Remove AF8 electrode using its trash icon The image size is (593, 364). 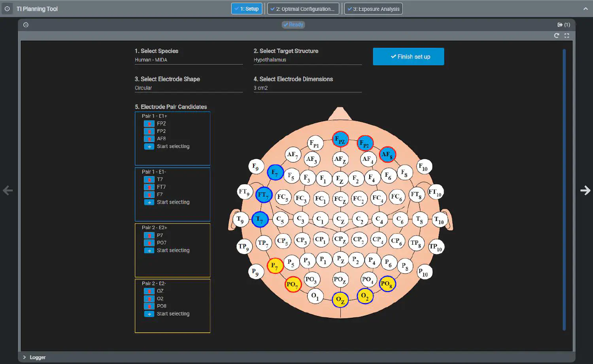(149, 139)
